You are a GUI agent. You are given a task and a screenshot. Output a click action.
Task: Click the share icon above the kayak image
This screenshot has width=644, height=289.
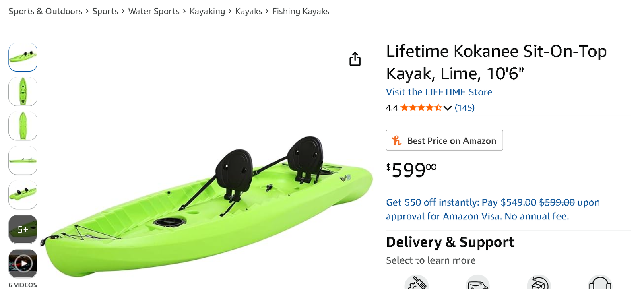tap(355, 59)
